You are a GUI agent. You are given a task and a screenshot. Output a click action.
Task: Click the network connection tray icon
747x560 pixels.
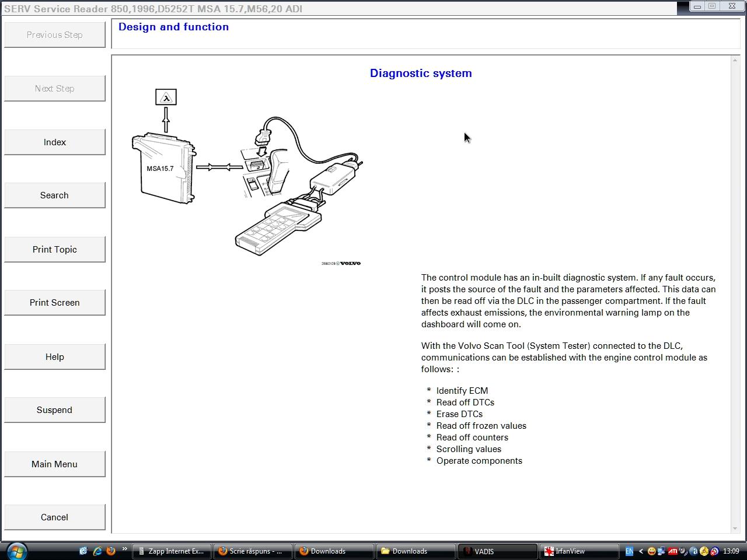[x=662, y=551]
